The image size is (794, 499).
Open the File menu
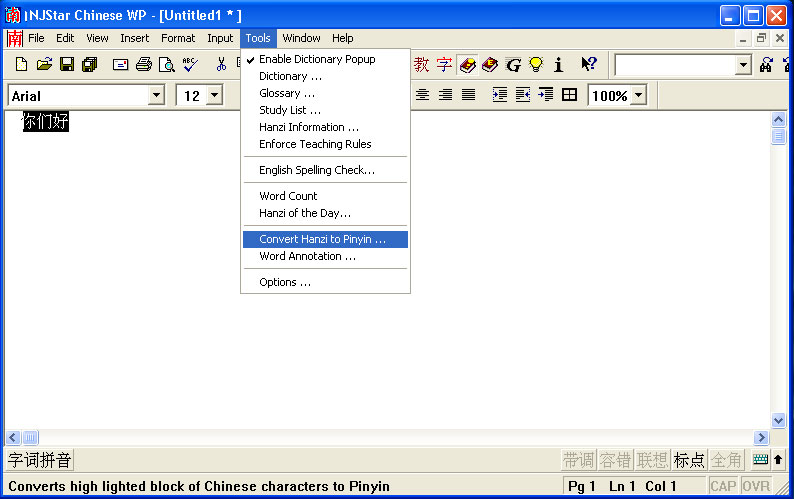pyautogui.click(x=36, y=38)
